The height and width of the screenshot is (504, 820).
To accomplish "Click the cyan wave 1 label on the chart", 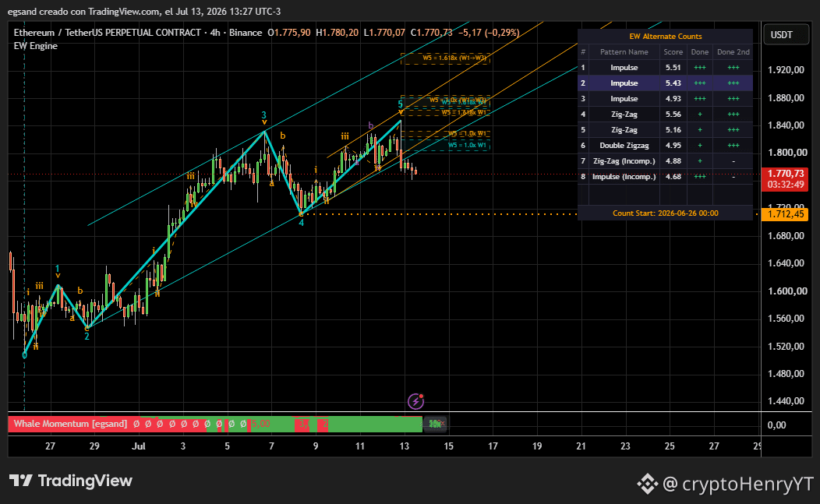I will [x=58, y=269].
